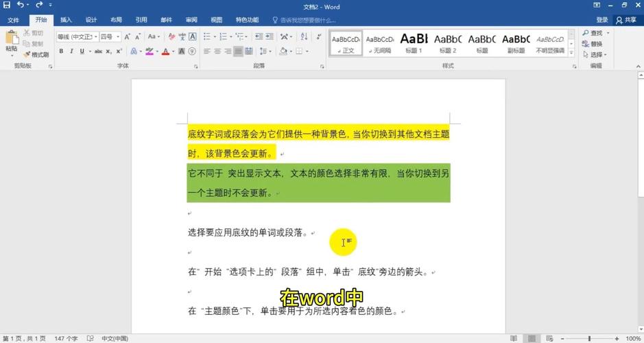The image size is (644, 343).
Task: Click the zoom slider handle in status bar
Action: tap(589, 338)
